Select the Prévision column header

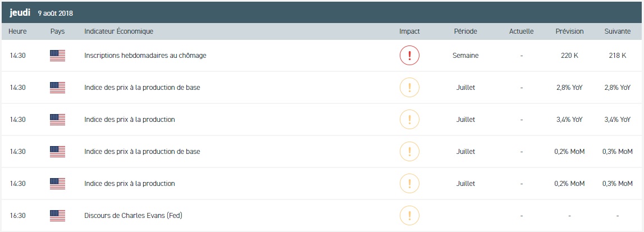[569, 31]
